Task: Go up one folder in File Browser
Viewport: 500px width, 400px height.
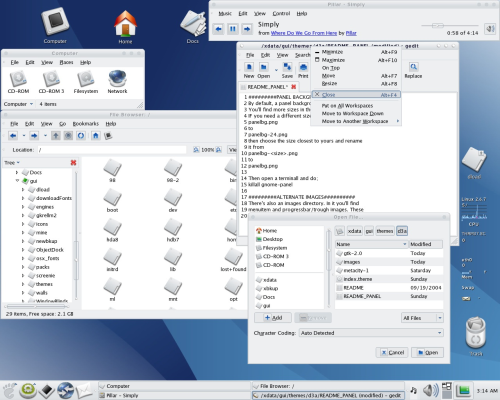Action: 56,136
